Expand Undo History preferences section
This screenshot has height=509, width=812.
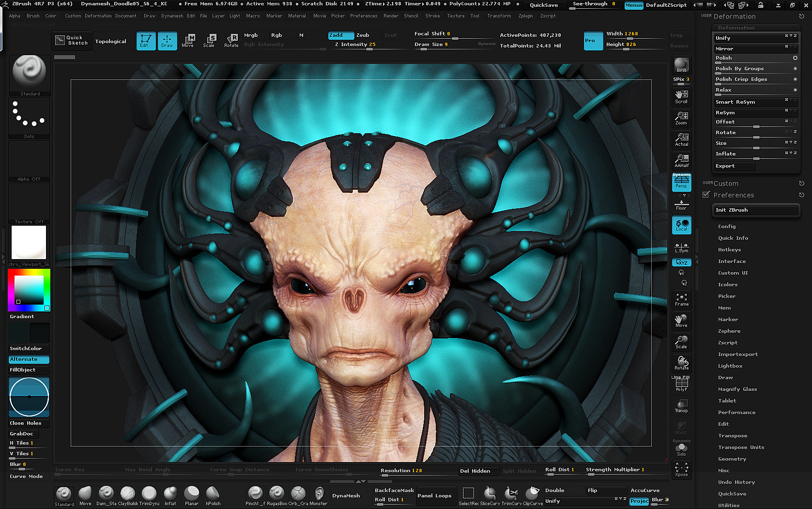pyautogui.click(x=736, y=482)
